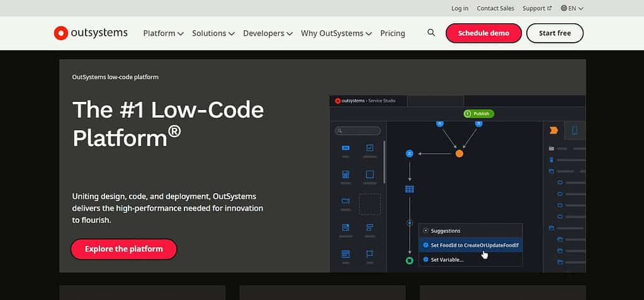Click the orange arrow tab icon in right panel
Viewport: 644px width, 300px height.
[553, 131]
